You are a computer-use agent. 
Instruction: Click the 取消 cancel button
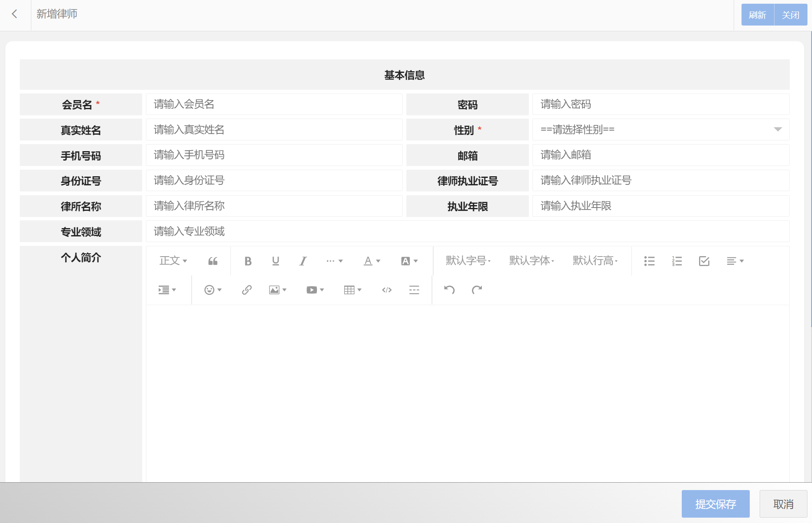(783, 504)
